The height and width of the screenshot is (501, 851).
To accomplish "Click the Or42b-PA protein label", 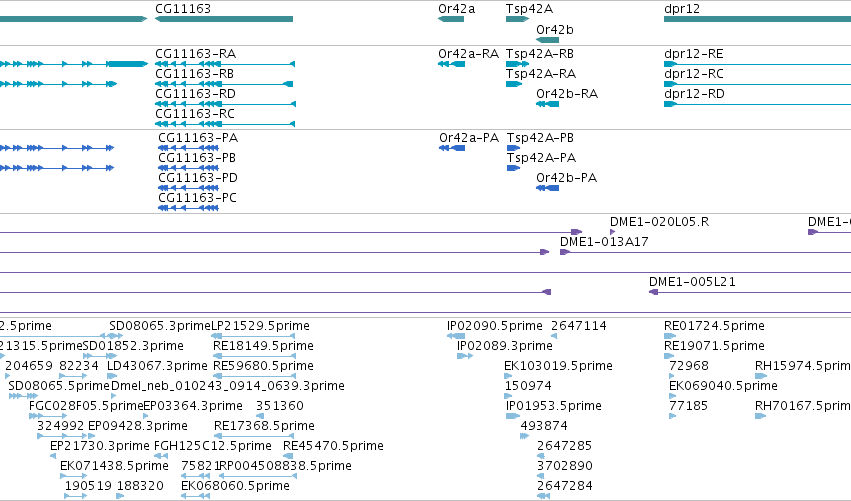I will pos(567,178).
